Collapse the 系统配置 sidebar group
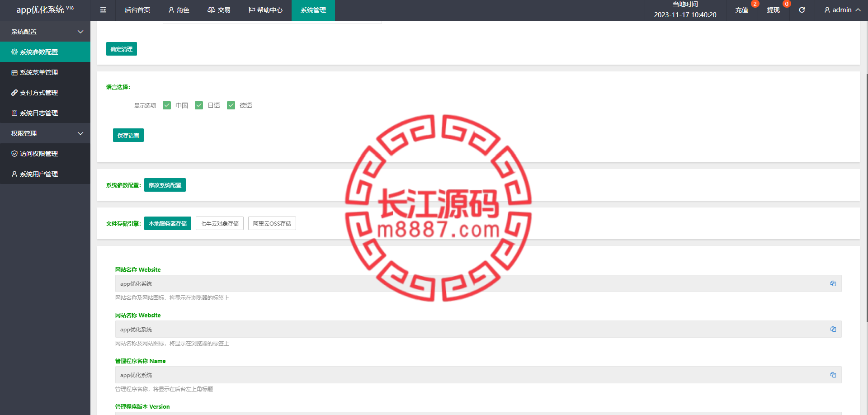This screenshot has height=415, width=868. pos(45,32)
